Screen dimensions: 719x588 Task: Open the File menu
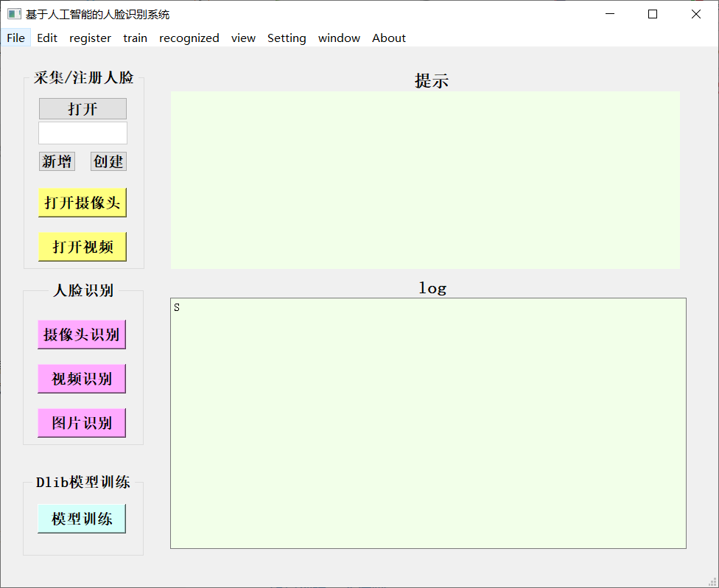click(x=15, y=38)
